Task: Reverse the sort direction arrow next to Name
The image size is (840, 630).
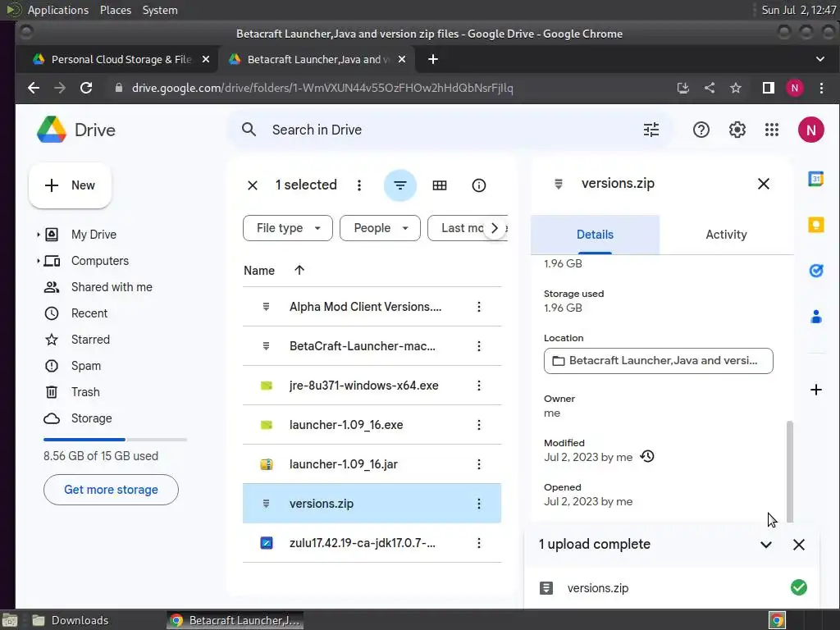Action: (x=299, y=270)
